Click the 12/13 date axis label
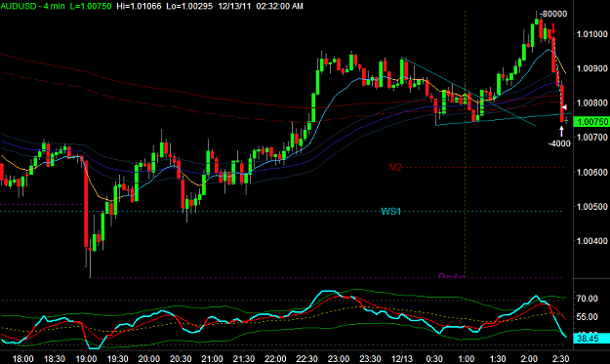 (x=402, y=358)
